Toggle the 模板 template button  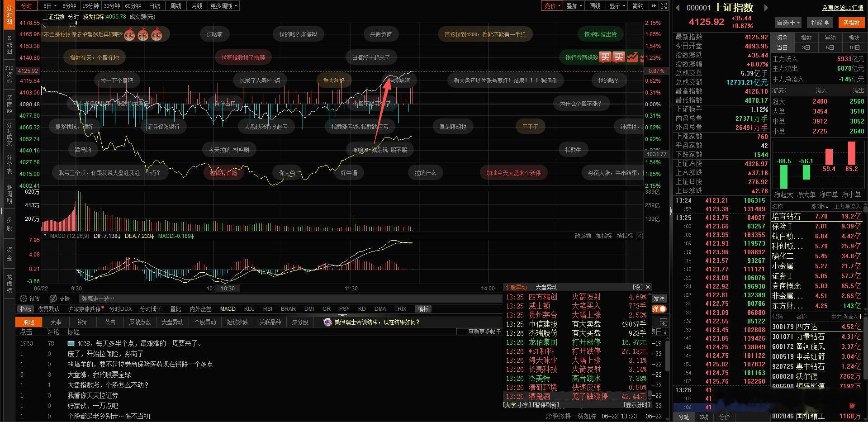423,309
